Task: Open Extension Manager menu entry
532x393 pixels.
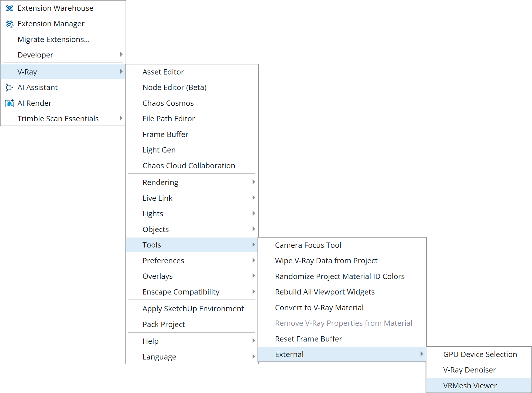Action: point(63,24)
